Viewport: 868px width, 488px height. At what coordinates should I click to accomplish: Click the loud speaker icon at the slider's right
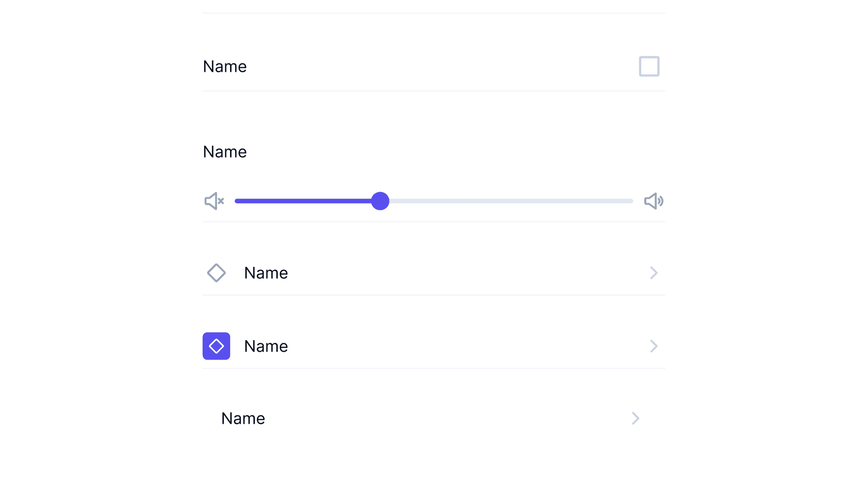pyautogui.click(x=653, y=201)
